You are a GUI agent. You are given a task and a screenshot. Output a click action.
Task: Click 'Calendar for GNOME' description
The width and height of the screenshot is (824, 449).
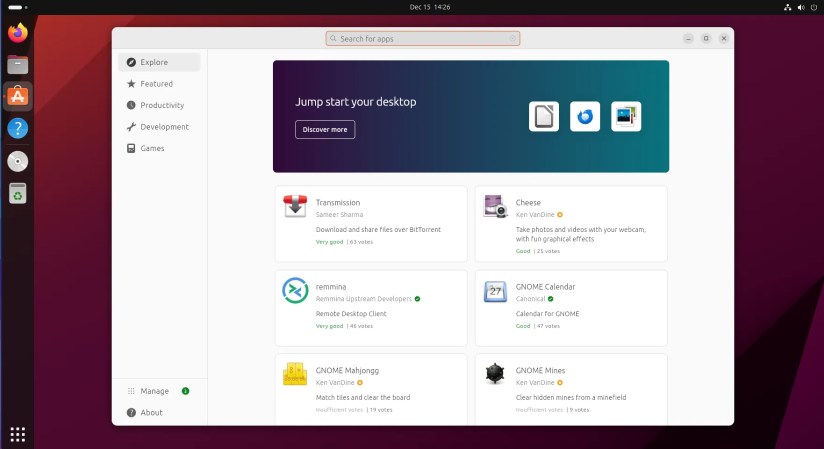tap(548, 314)
